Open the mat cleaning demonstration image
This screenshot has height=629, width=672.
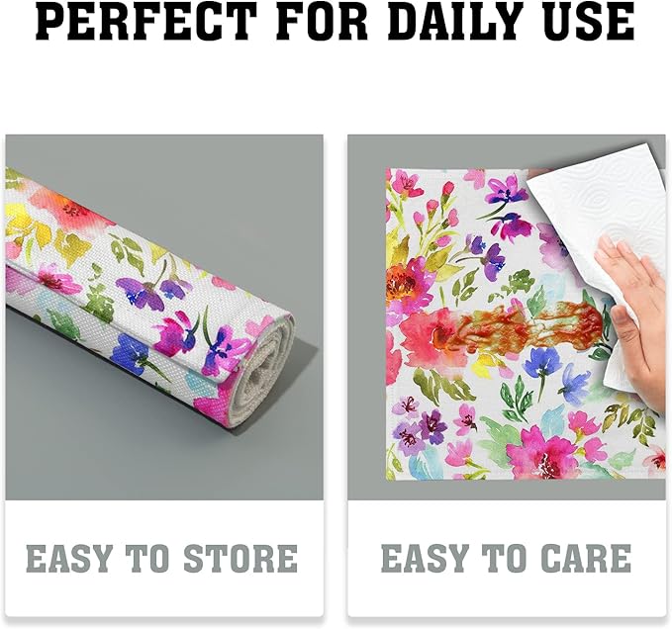point(507,317)
